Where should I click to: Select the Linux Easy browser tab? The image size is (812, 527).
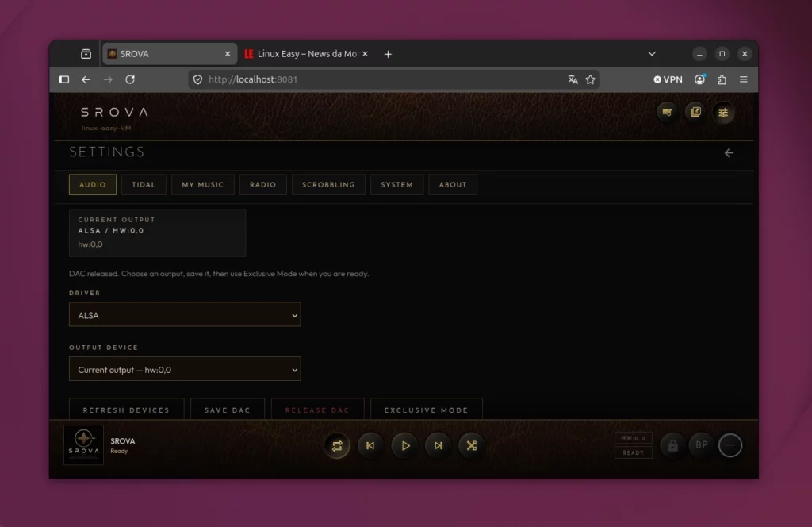tap(306, 54)
